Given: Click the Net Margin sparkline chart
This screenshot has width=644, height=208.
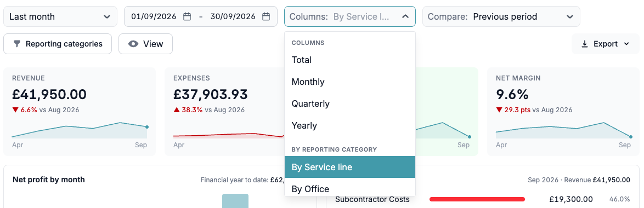Looking at the screenshot, I should (x=563, y=131).
